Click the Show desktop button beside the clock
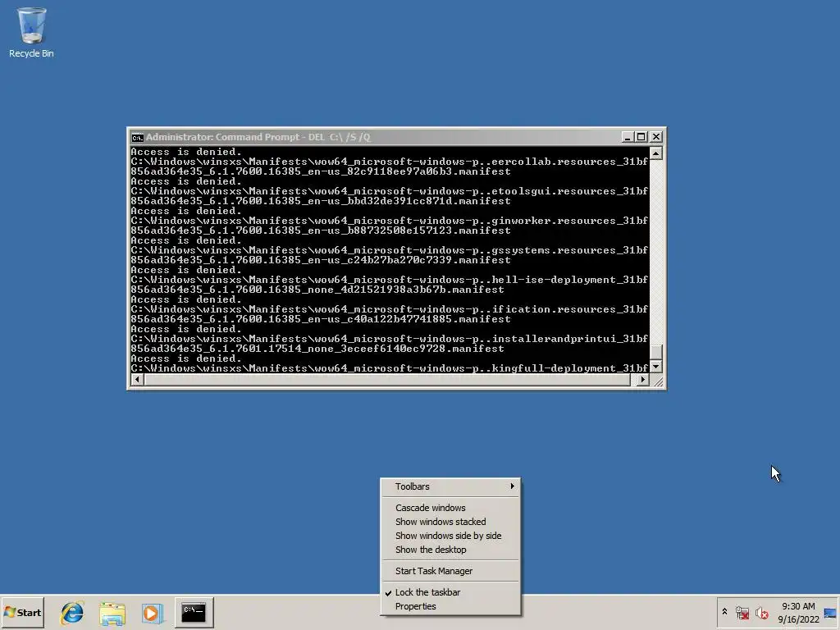Image resolution: width=840 pixels, height=630 pixels. coord(831,612)
